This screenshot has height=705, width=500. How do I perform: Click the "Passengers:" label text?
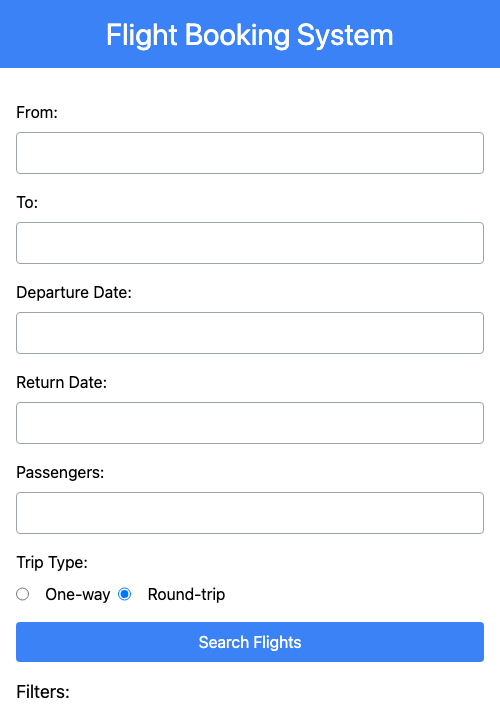pos(60,473)
